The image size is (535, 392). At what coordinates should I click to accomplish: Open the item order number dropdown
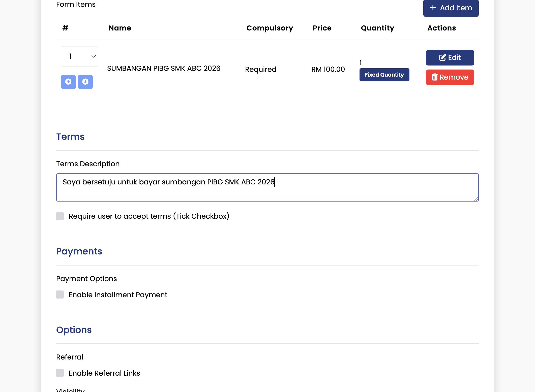79,56
